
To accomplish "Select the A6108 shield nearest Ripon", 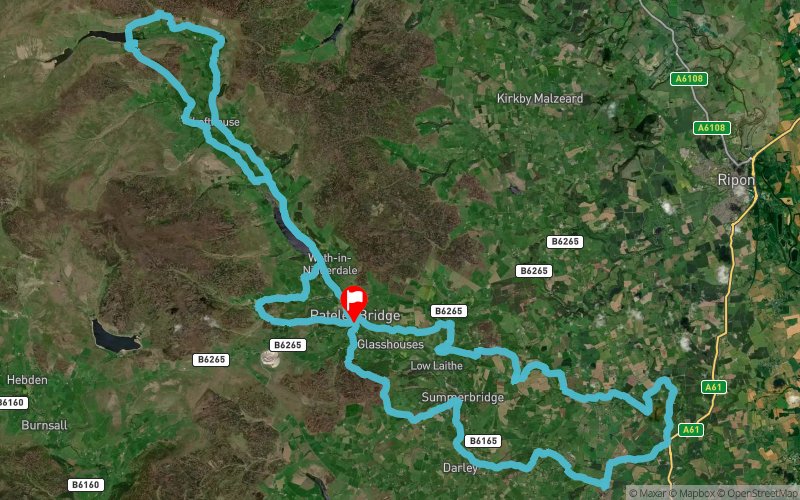I will [712, 128].
